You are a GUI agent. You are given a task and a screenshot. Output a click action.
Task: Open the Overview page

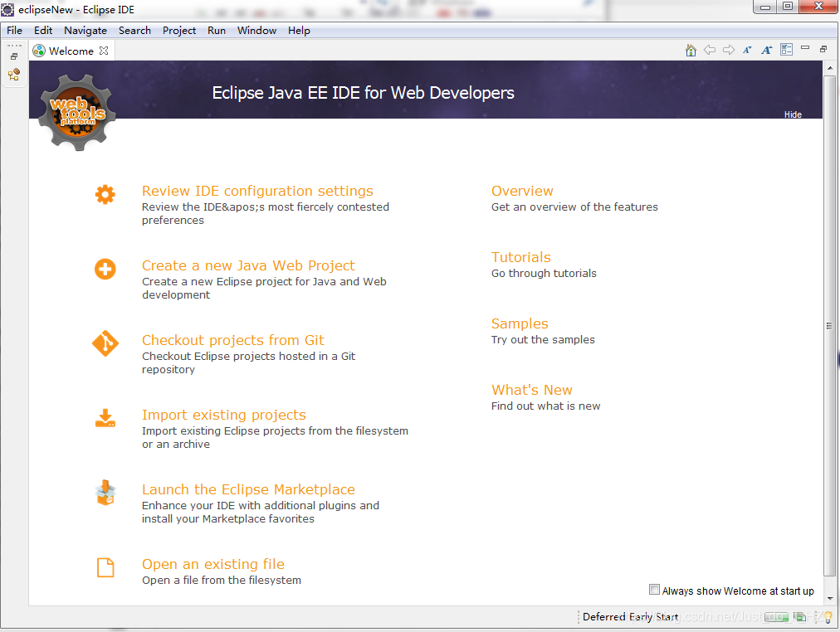tap(522, 191)
